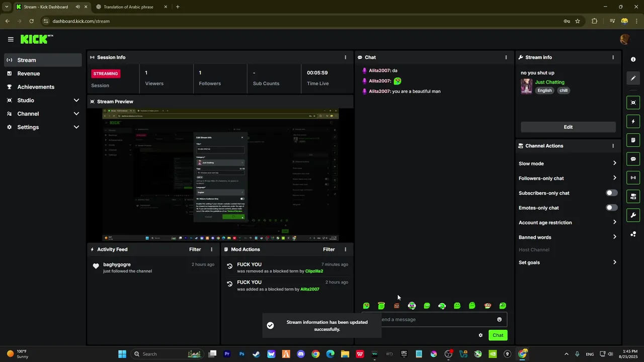
Task: Click the English stream tag
Action: (x=544, y=90)
